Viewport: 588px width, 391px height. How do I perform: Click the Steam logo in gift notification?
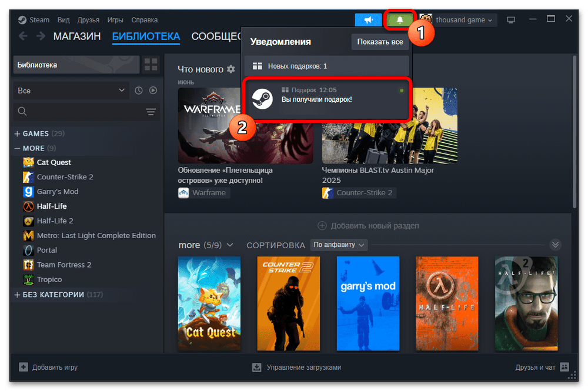(x=262, y=99)
